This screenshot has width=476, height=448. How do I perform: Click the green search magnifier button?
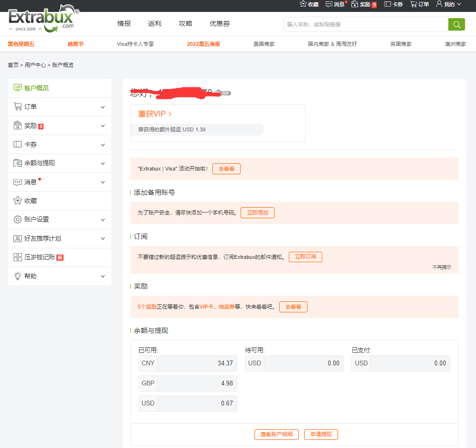tap(456, 24)
